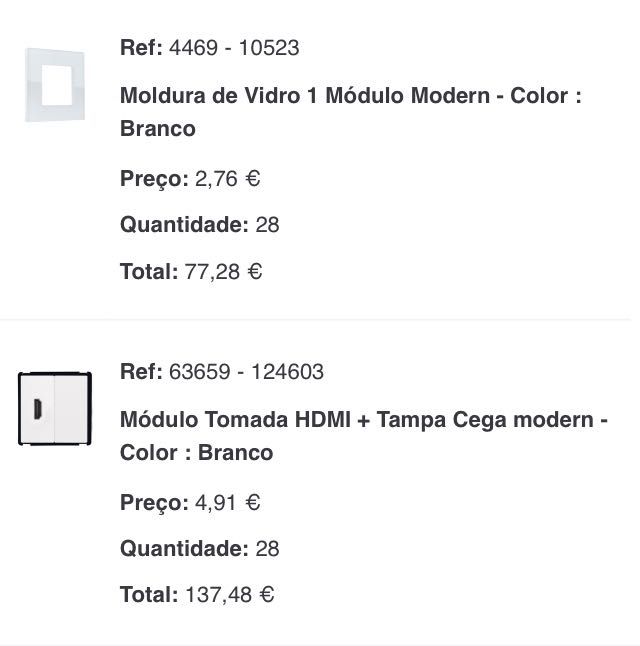640x646 pixels.
Task: Click the 77,28 € total amount
Action: point(223,271)
